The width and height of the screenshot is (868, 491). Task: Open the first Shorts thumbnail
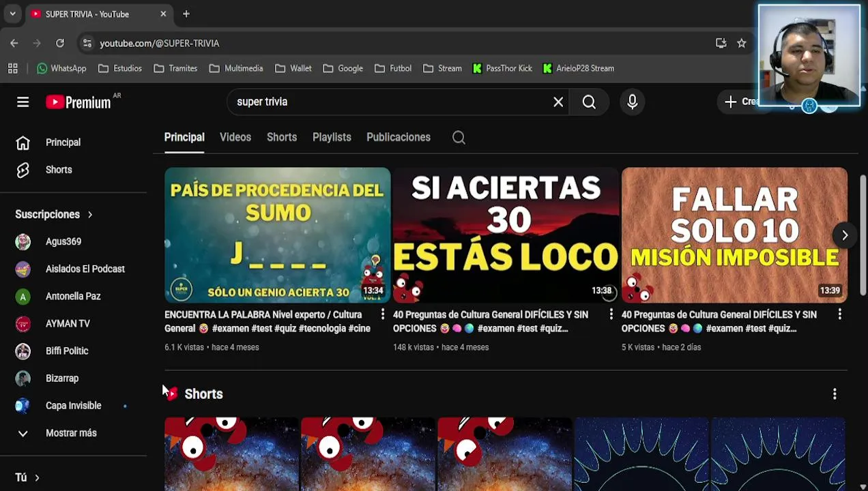coord(231,454)
